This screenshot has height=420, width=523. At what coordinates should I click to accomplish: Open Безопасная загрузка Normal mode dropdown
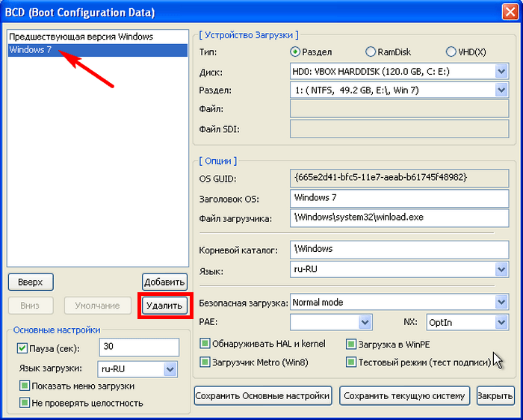point(399,302)
